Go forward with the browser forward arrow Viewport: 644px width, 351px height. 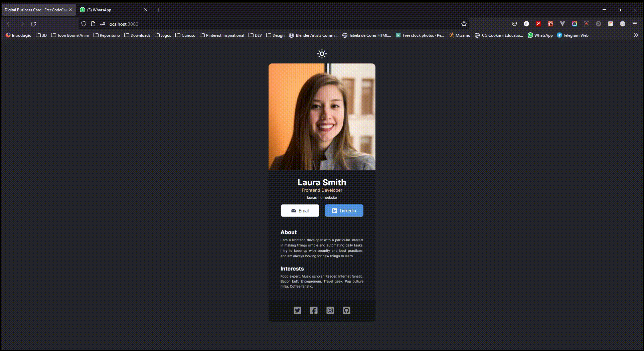(21, 24)
